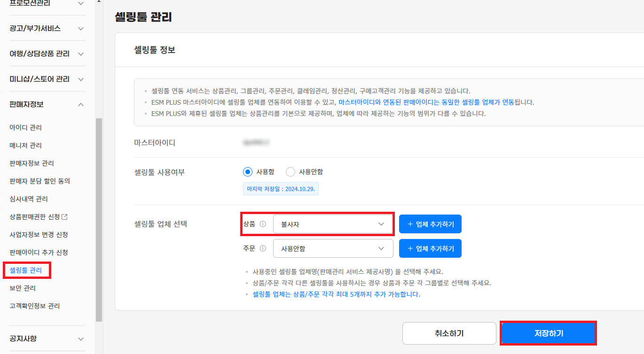Open the 주문 selling tool dropdown
Viewport: 644px width, 354px height.
(x=333, y=249)
